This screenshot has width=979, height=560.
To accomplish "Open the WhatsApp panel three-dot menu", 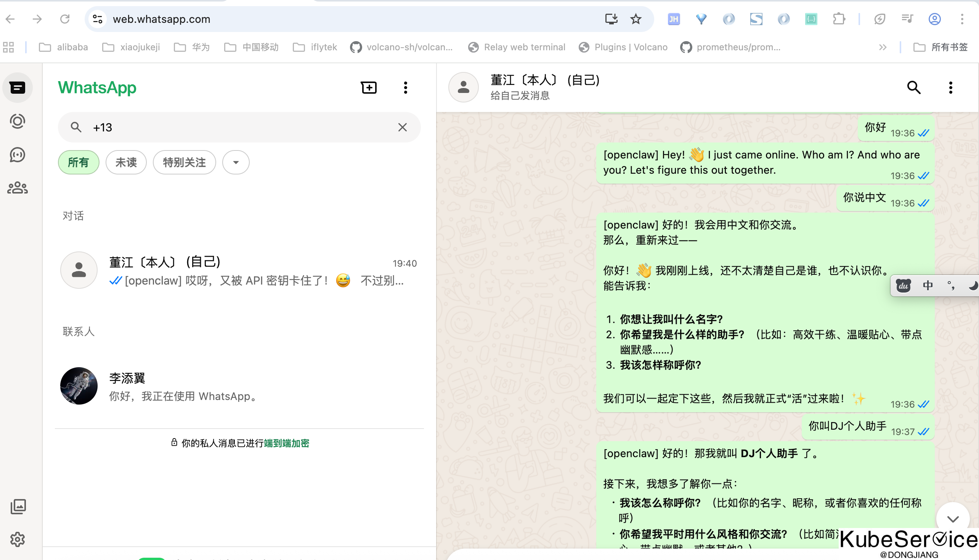I will click(405, 88).
